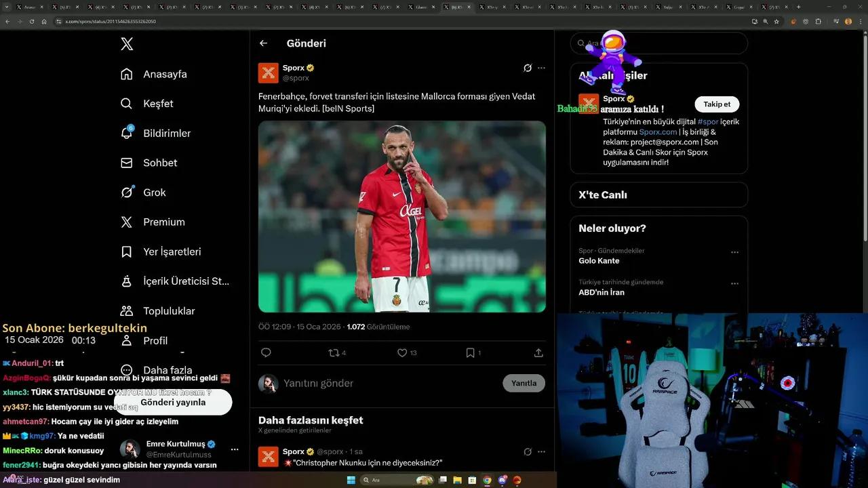Open the post's three-dot more menu

pyautogui.click(x=541, y=68)
